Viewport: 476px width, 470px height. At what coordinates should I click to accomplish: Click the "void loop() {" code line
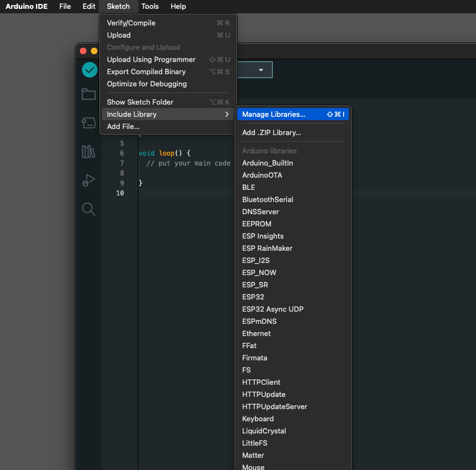[x=165, y=153]
